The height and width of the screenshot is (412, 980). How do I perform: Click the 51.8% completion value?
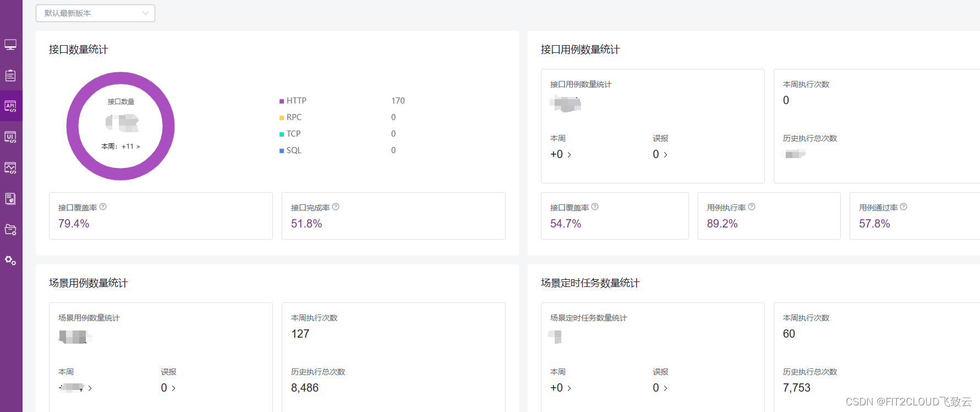coord(306,224)
